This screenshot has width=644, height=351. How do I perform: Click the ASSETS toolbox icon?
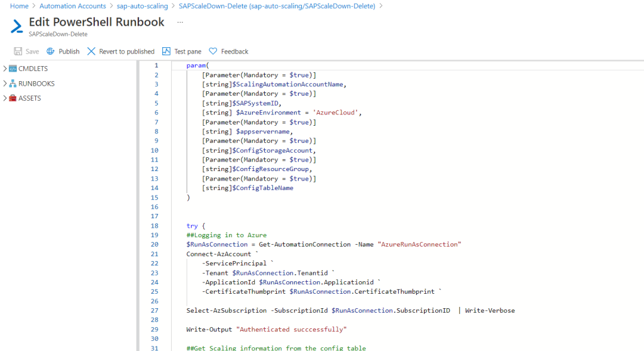coord(13,98)
